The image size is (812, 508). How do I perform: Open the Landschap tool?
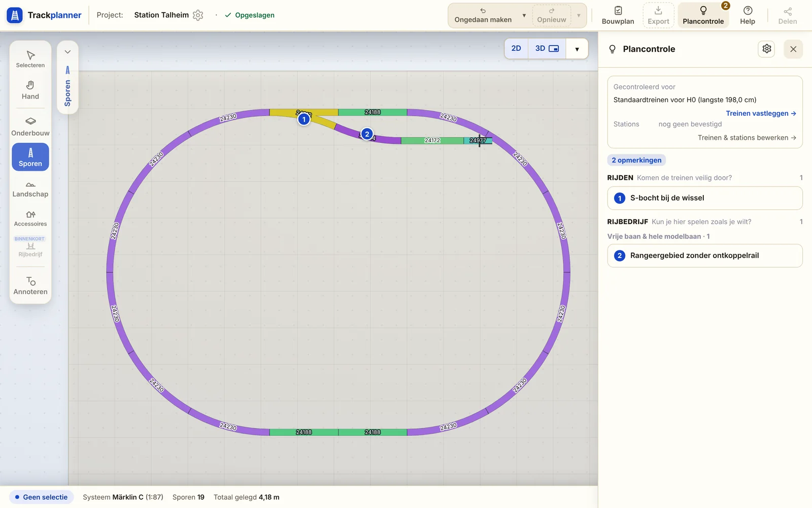coord(30,188)
